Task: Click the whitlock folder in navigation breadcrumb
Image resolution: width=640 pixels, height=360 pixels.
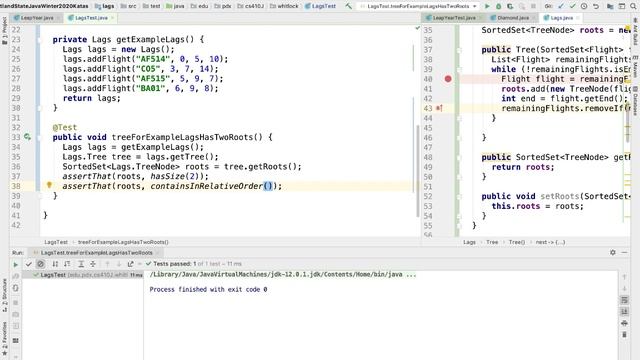Action: [x=284, y=6]
